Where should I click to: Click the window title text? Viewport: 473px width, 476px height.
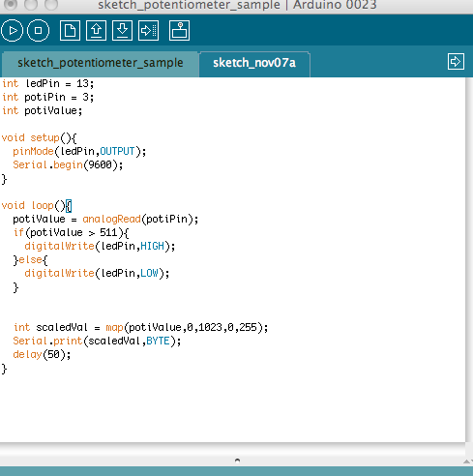point(237,5)
